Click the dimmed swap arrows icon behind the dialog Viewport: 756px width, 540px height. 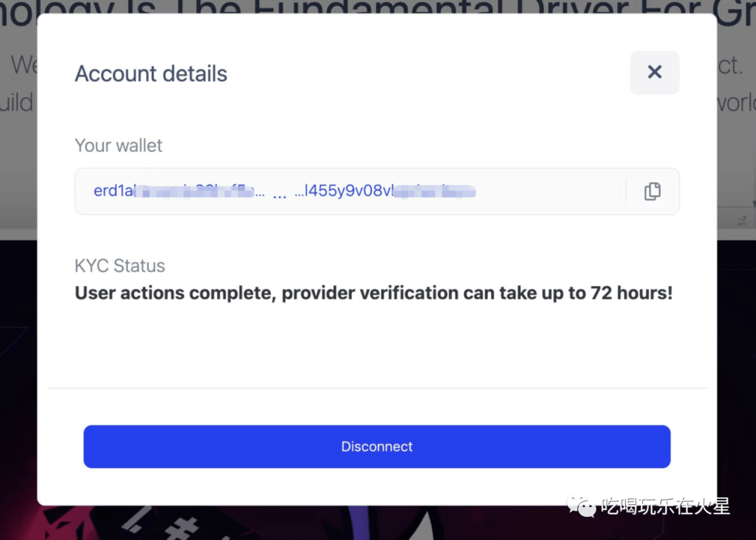coord(741,221)
